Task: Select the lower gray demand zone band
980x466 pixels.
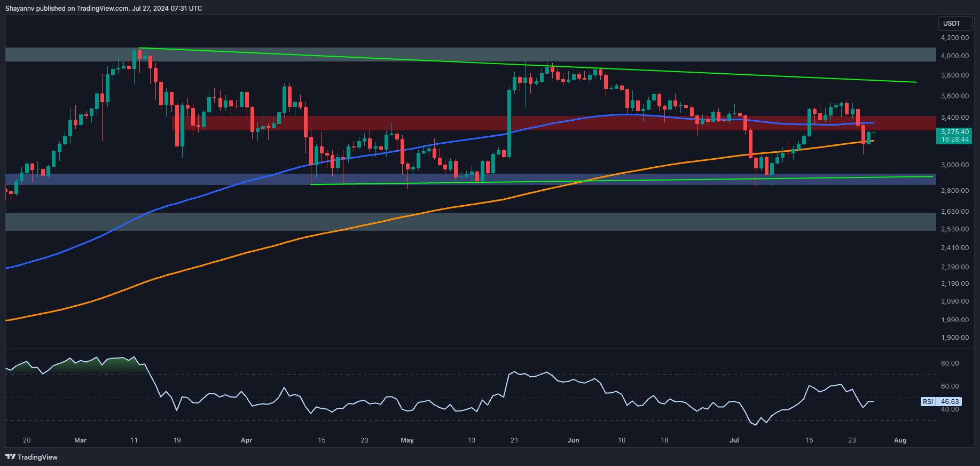Action: (471, 222)
